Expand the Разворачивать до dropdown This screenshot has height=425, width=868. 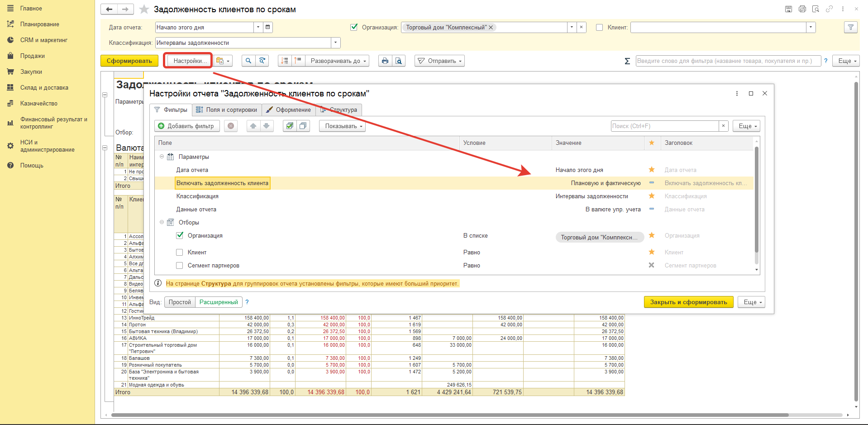tap(337, 61)
